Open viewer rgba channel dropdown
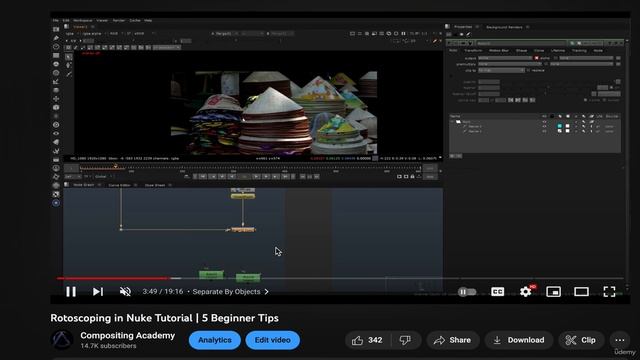640x360 pixels. click(71, 33)
